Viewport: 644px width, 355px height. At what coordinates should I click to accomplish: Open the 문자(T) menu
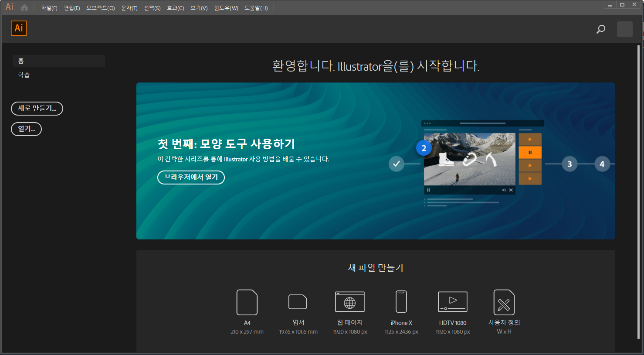click(x=129, y=8)
